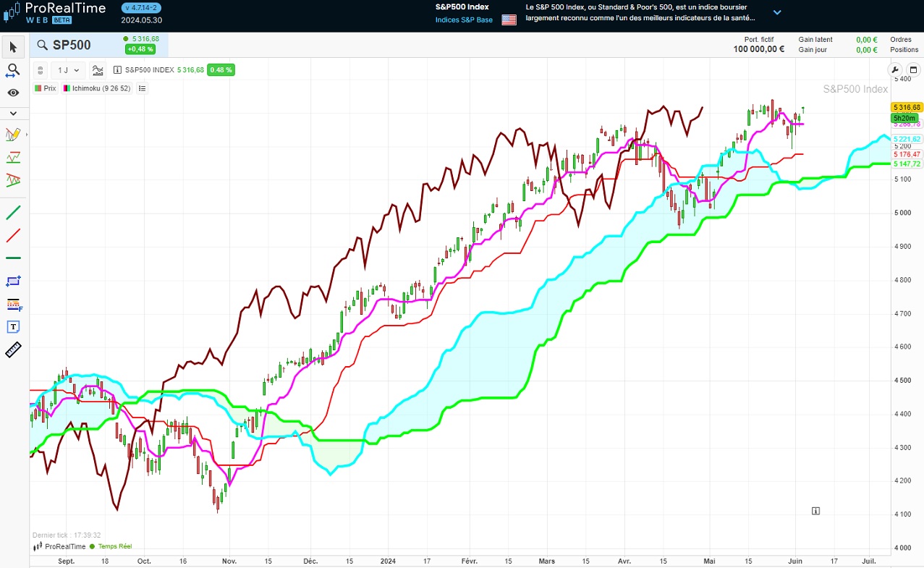The width and height of the screenshot is (924, 568).
Task: Click the ProRealTime Web logo
Action: [x=54, y=12]
